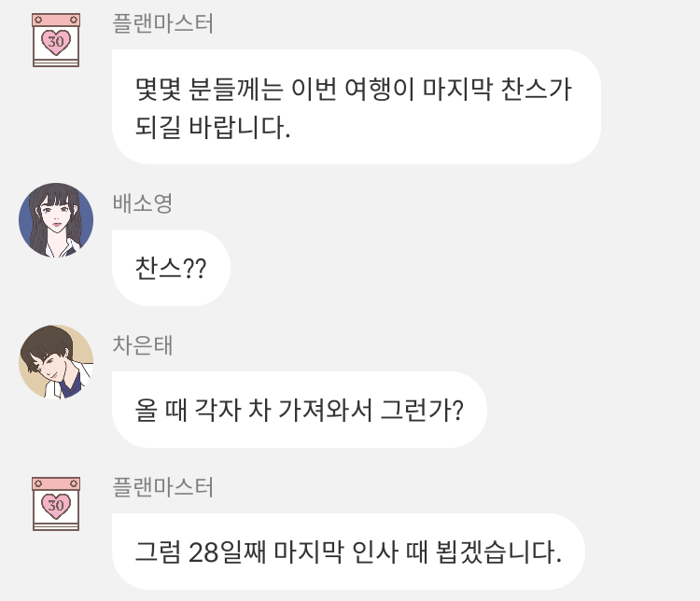
Task: Click pink '30' heart beside '몇몇 분들께는' message
Action: 56,42
